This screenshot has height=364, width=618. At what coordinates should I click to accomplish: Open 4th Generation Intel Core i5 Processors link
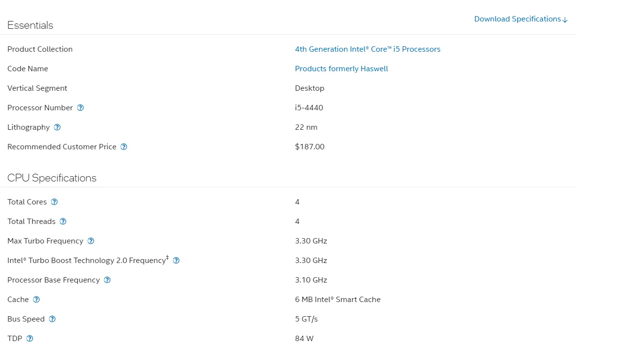367,49
